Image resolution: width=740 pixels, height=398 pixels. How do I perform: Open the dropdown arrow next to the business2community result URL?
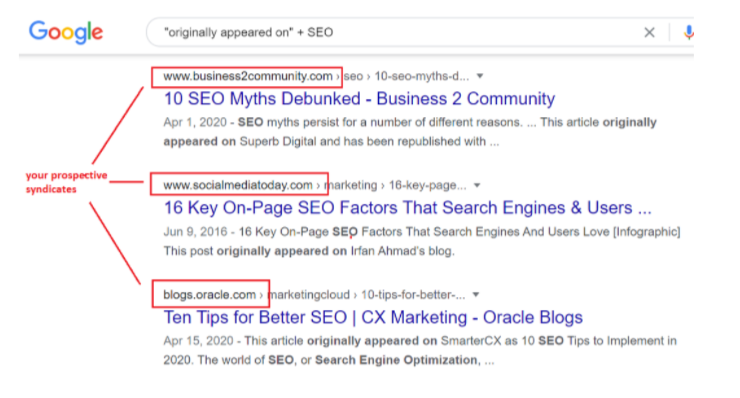pos(480,76)
